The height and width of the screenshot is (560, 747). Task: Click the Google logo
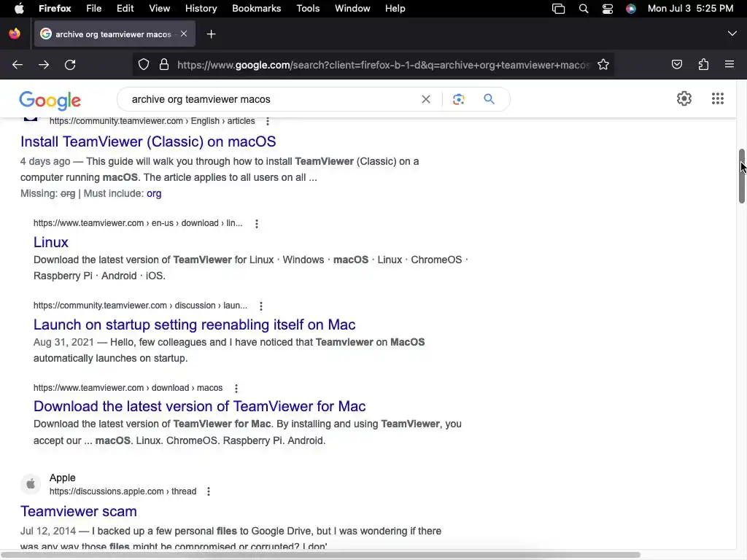pos(50,100)
